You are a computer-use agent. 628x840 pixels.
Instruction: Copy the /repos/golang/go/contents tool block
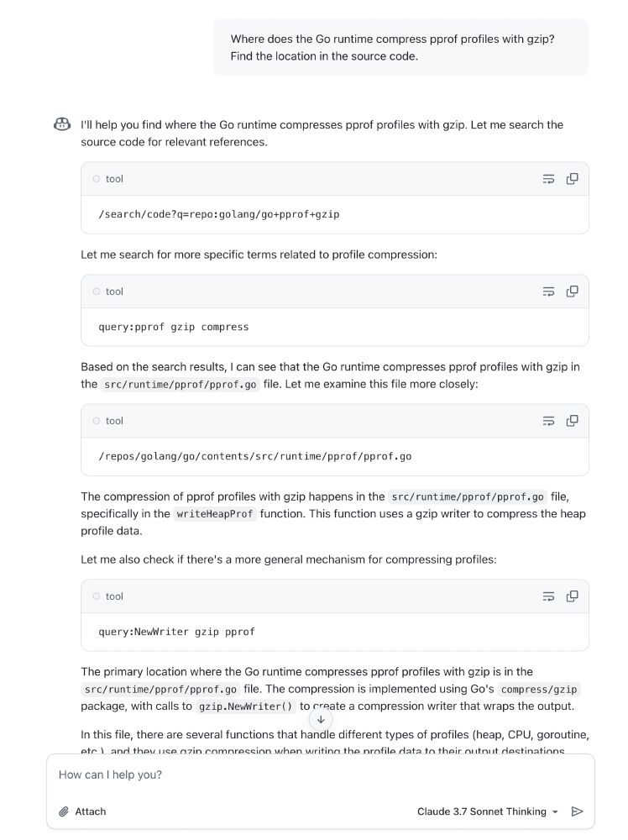572,421
